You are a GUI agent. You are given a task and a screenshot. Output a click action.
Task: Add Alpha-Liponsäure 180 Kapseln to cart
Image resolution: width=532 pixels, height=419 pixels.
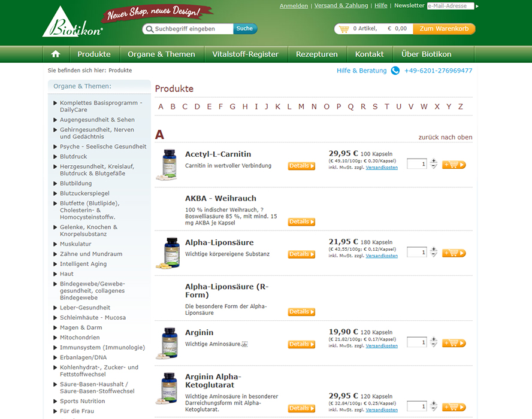click(454, 253)
